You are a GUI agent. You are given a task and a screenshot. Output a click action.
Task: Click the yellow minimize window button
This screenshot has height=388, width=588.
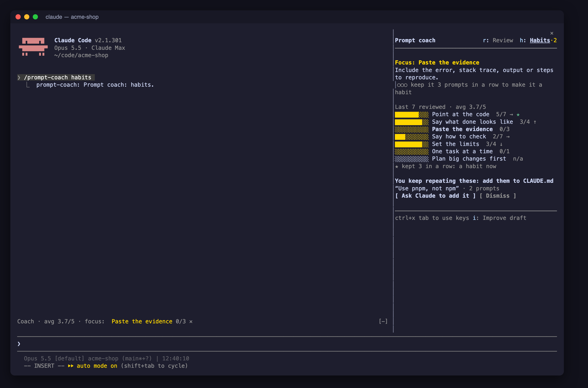click(27, 17)
